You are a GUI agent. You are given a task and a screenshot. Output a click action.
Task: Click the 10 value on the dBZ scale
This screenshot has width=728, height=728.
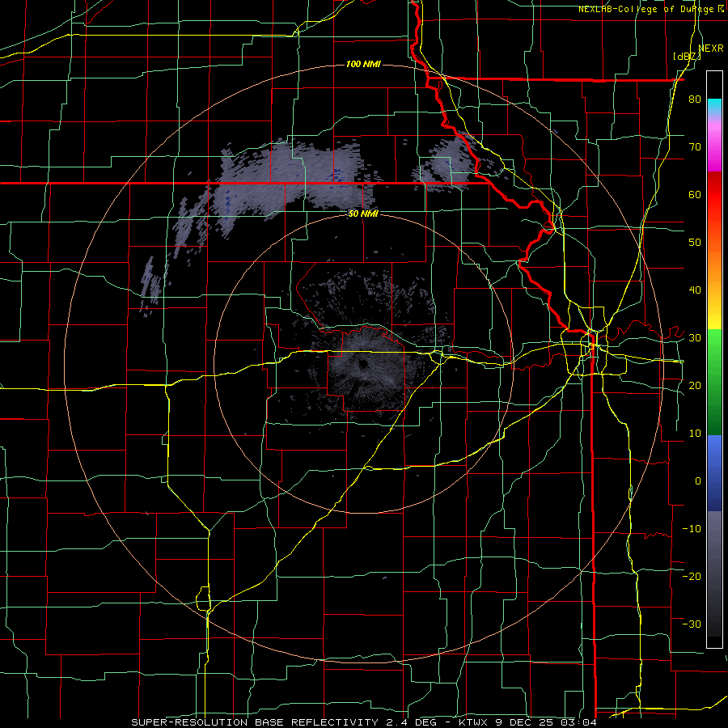[x=695, y=434]
